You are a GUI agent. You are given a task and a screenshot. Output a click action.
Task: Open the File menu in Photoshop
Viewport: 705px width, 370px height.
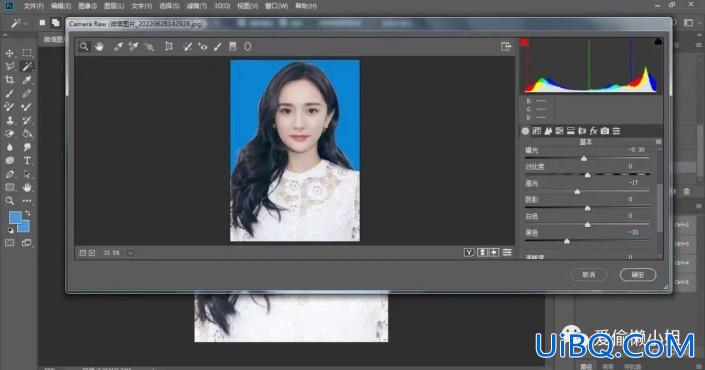(x=34, y=6)
